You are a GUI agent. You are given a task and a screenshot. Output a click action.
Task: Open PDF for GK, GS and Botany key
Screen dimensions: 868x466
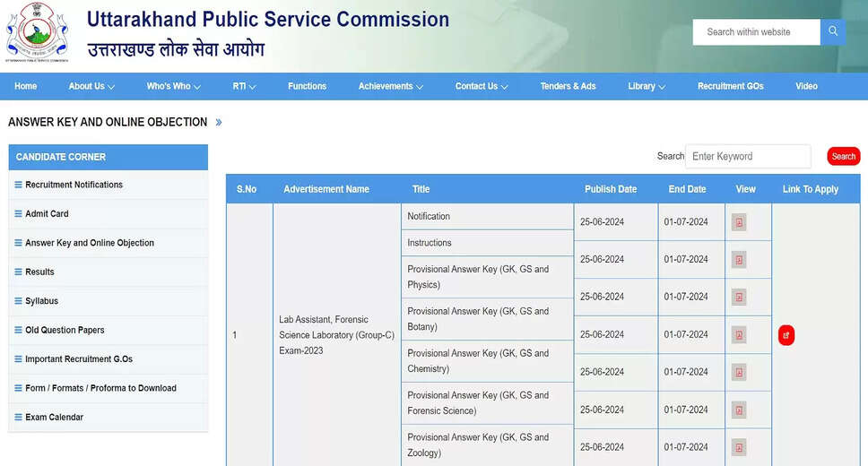click(x=739, y=335)
